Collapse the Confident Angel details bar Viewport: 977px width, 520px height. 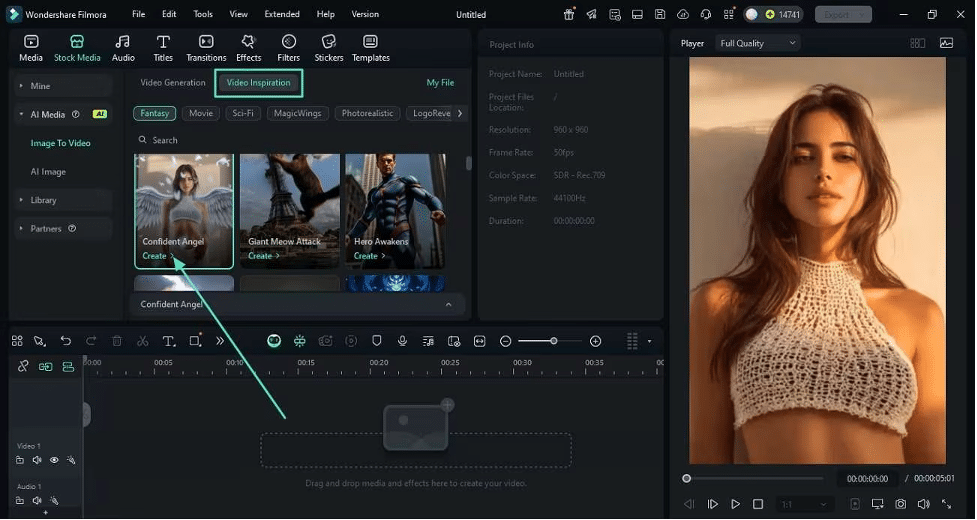pyautogui.click(x=449, y=305)
